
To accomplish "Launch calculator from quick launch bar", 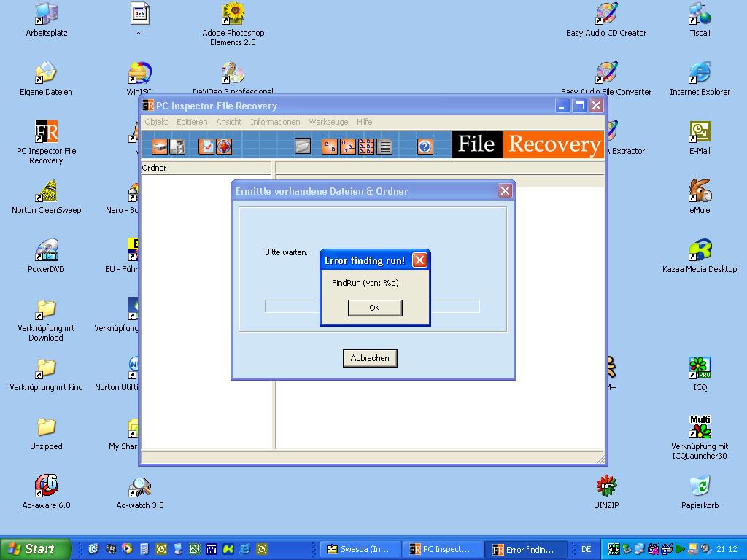I will 144,549.
